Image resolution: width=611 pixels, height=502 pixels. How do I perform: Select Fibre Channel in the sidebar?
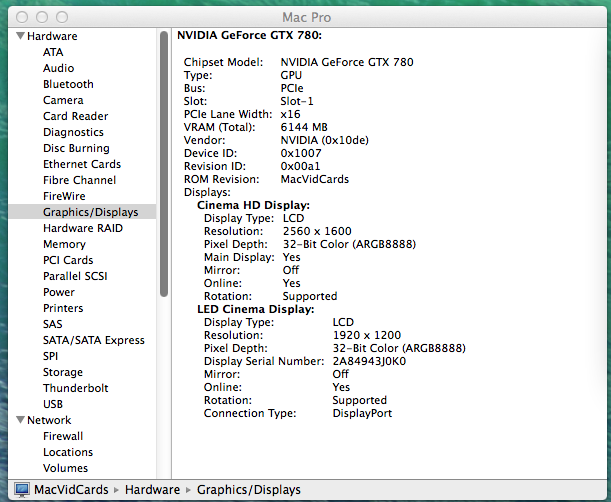[79, 180]
